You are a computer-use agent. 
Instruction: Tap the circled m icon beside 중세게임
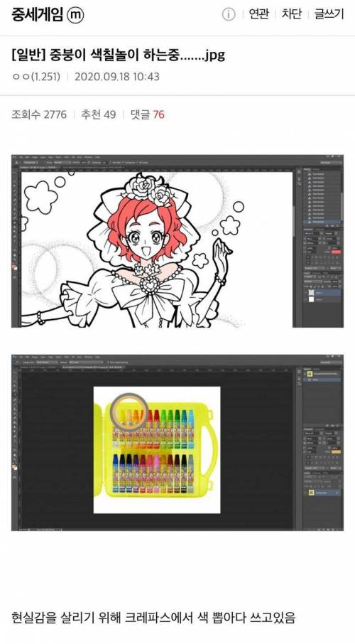pyautogui.click(x=75, y=15)
